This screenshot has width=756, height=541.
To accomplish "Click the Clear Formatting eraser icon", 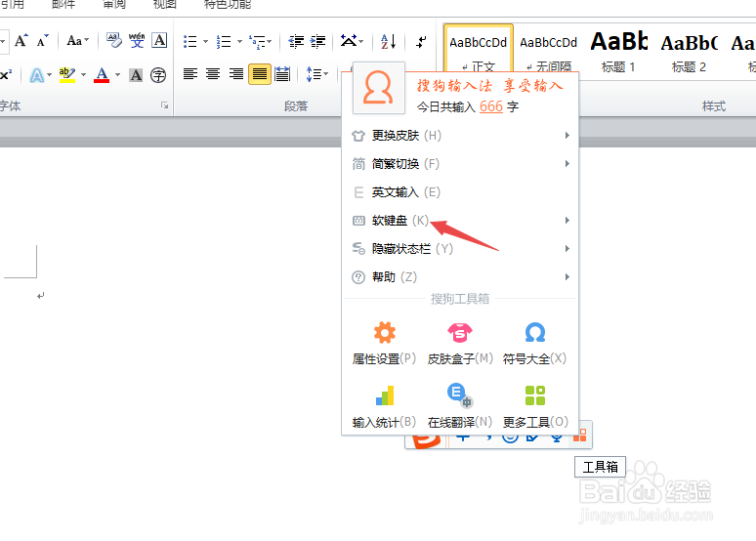I will [x=114, y=41].
